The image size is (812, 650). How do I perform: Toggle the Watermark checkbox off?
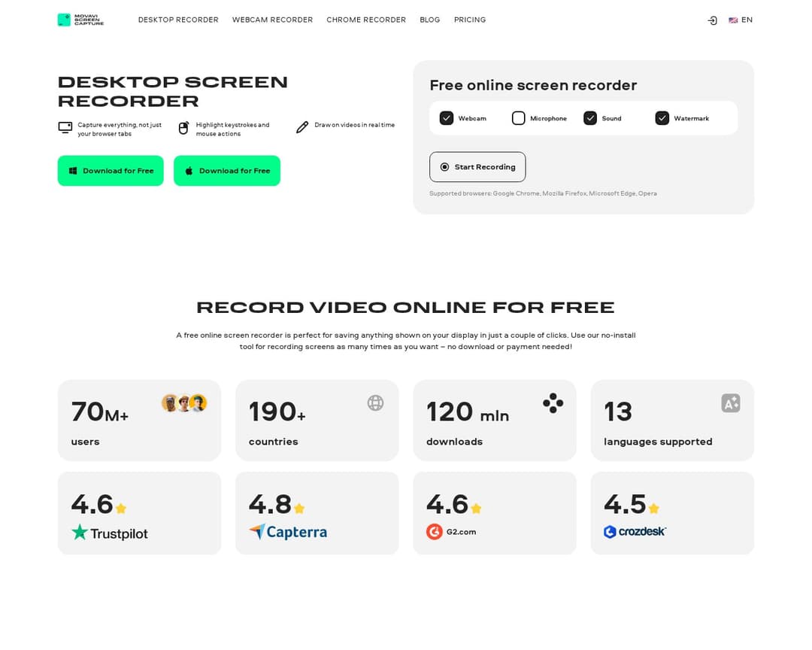(x=662, y=118)
